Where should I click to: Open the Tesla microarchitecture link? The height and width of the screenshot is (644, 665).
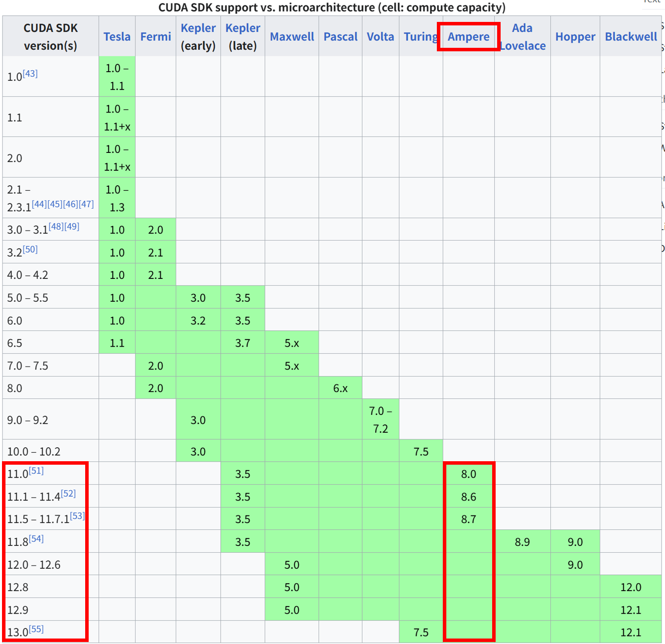[117, 37]
